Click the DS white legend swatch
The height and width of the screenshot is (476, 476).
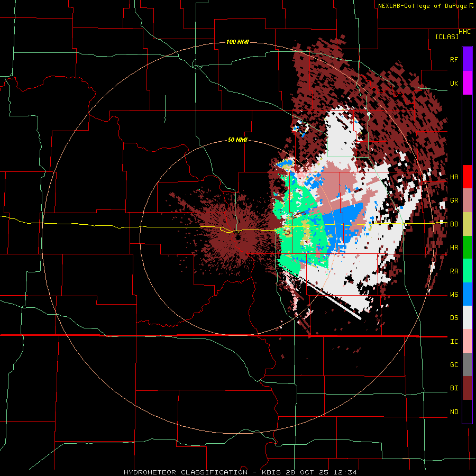click(x=467, y=317)
